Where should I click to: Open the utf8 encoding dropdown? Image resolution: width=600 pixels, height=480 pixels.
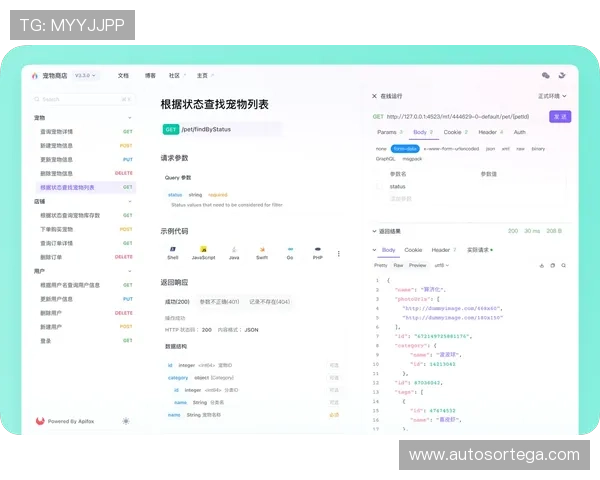click(x=442, y=265)
